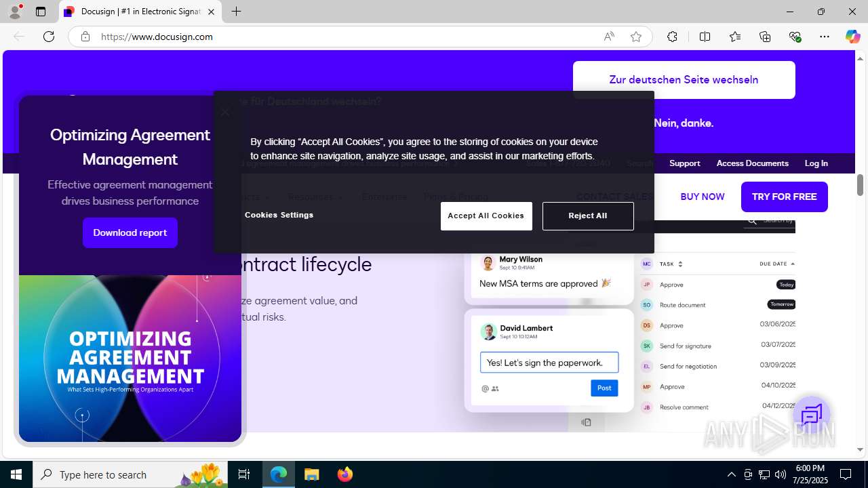Viewport: 868px width, 488px height.
Task: Open the volume control icon
Action: pyautogui.click(x=781, y=474)
